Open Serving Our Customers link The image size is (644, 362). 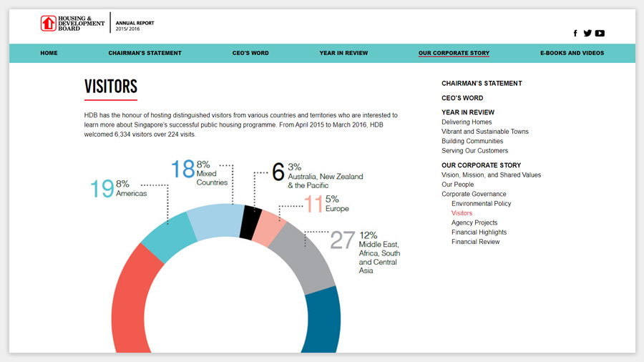(x=475, y=151)
